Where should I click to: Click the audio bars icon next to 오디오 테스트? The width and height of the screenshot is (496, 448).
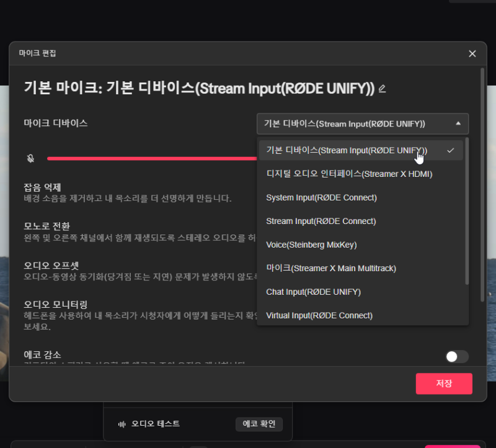[122, 424]
